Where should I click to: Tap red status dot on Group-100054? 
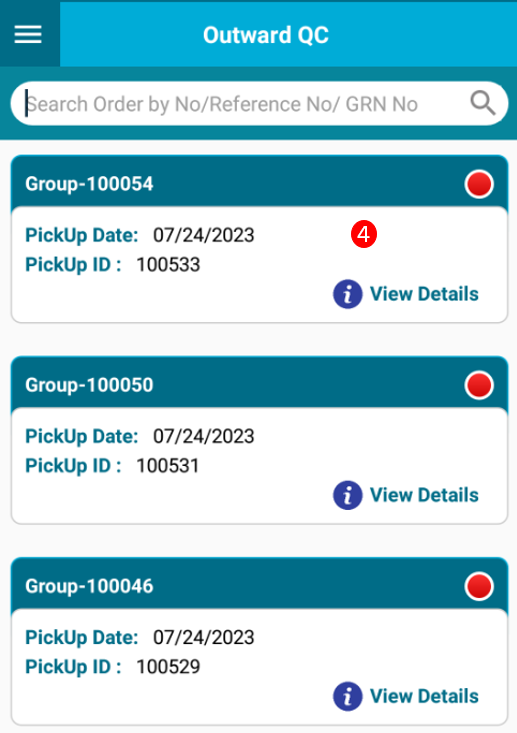[x=479, y=184]
